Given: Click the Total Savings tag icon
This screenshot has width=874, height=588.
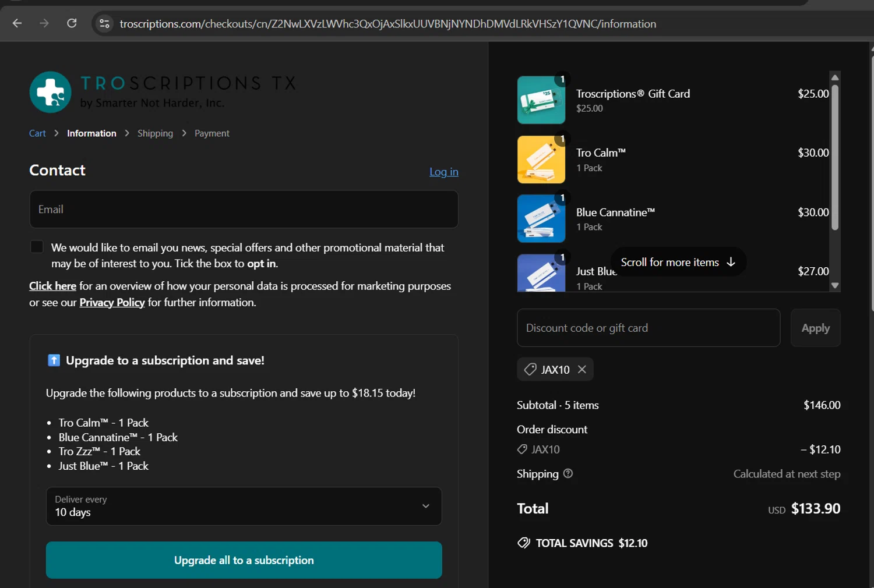Looking at the screenshot, I should [x=524, y=543].
